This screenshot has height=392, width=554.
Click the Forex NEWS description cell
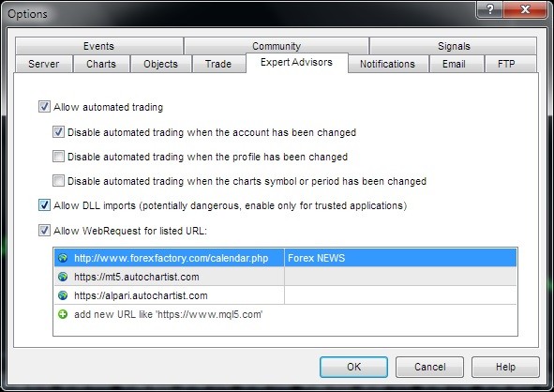[400, 258]
